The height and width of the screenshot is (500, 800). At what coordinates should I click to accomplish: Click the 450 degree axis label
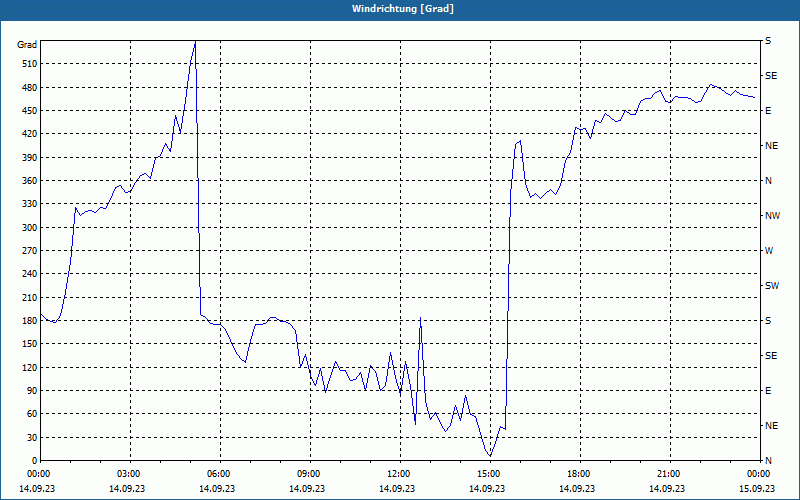coord(30,111)
